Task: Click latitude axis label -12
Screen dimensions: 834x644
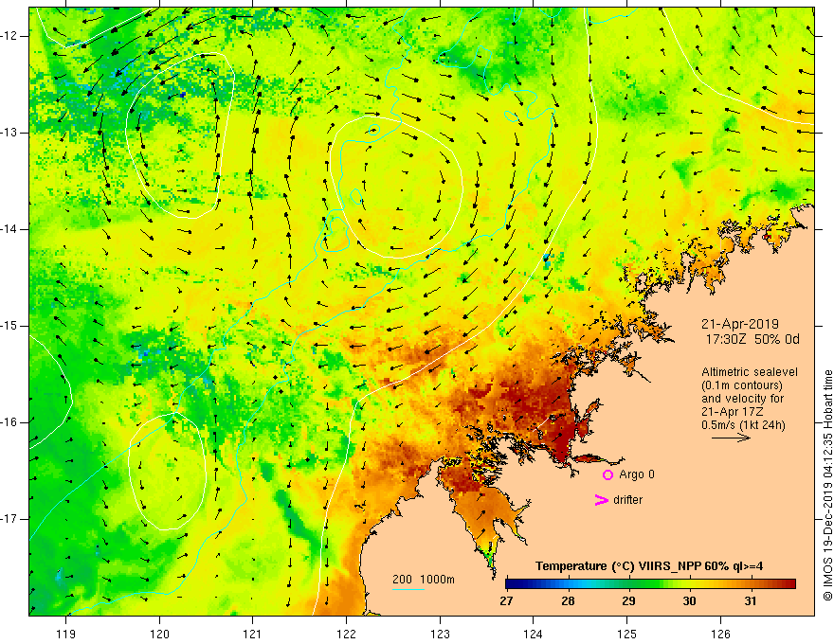Action: click(x=9, y=36)
